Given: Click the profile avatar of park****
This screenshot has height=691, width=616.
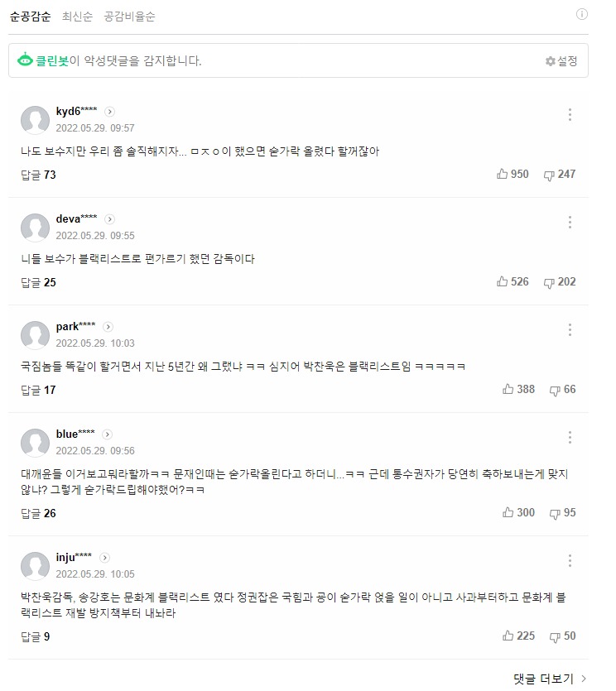Looking at the screenshot, I should tap(35, 335).
